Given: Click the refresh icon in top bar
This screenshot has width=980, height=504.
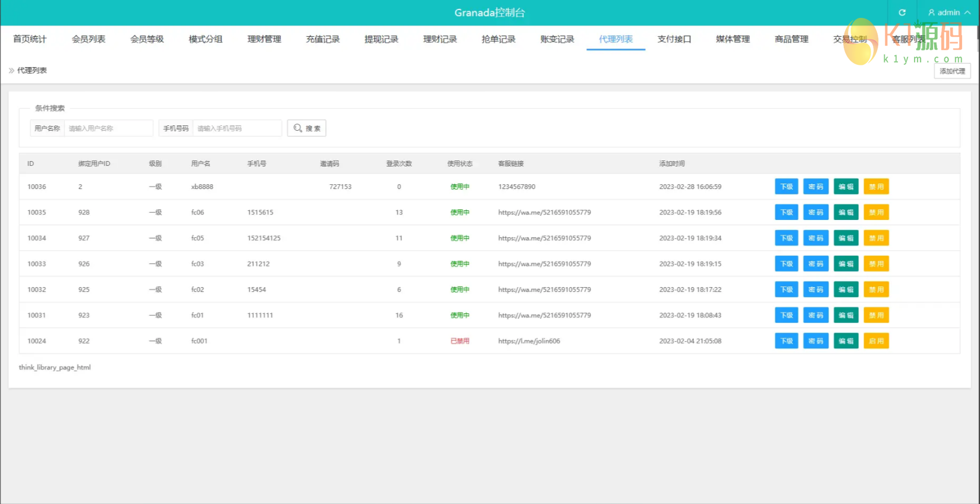Looking at the screenshot, I should [x=902, y=12].
